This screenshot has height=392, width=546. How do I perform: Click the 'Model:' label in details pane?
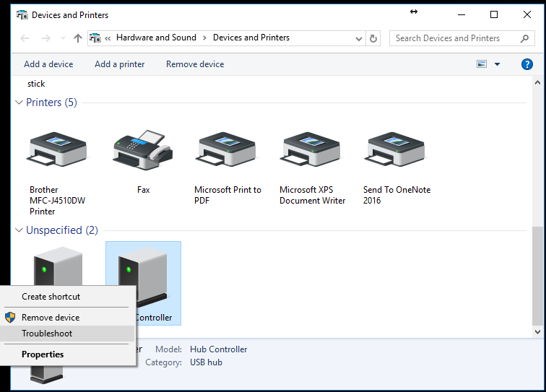click(168, 349)
